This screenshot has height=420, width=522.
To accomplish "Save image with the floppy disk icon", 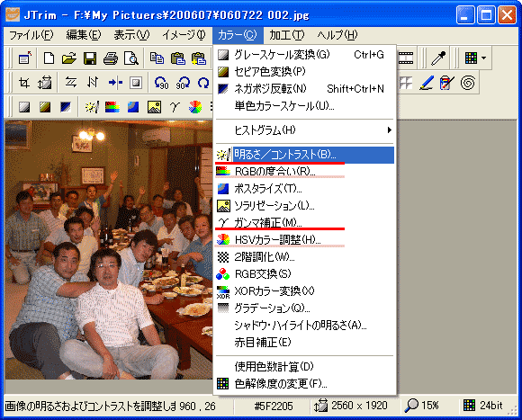I will (90, 58).
